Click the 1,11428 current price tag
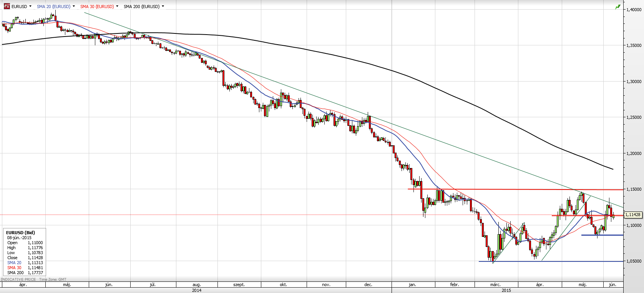The height and width of the screenshot is (293, 644). pyautogui.click(x=633, y=215)
